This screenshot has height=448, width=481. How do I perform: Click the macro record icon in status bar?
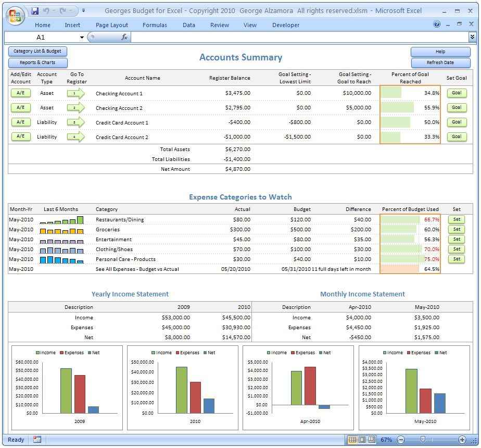click(37, 440)
